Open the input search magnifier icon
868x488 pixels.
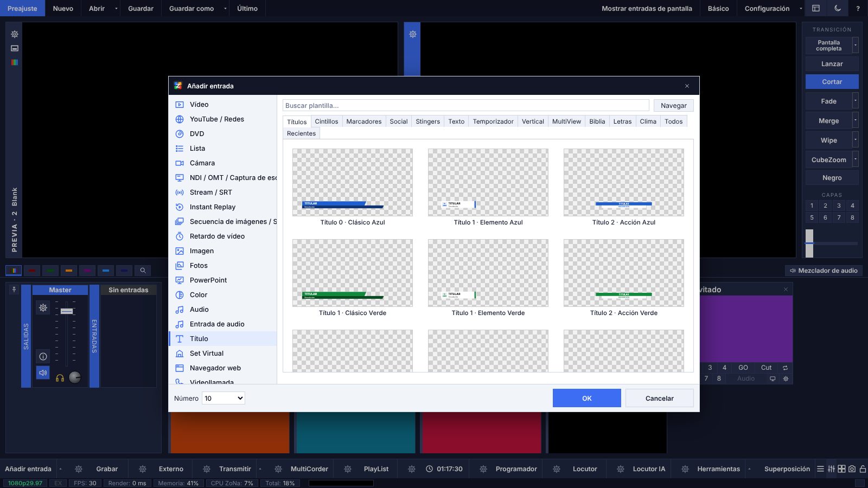(x=143, y=270)
